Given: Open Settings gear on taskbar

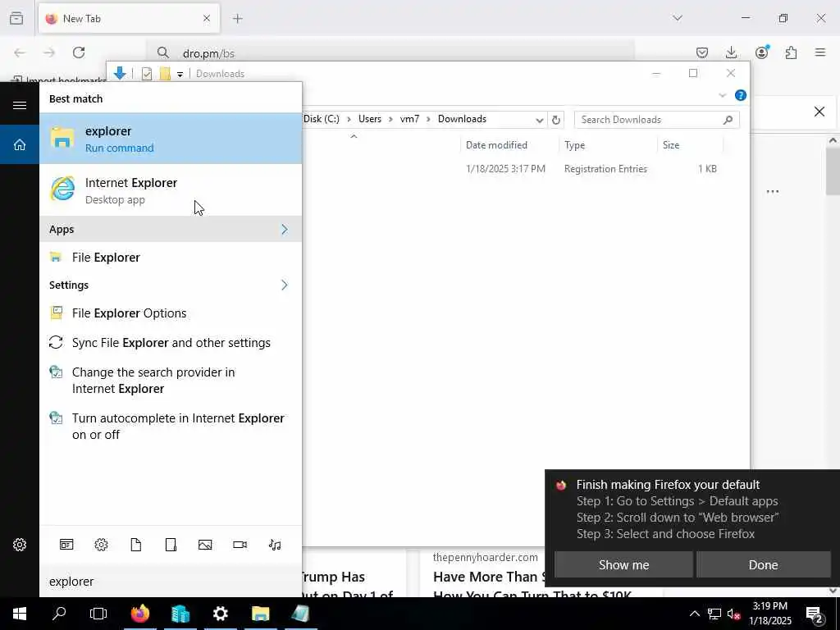Looking at the screenshot, I should tap(220, 614).
